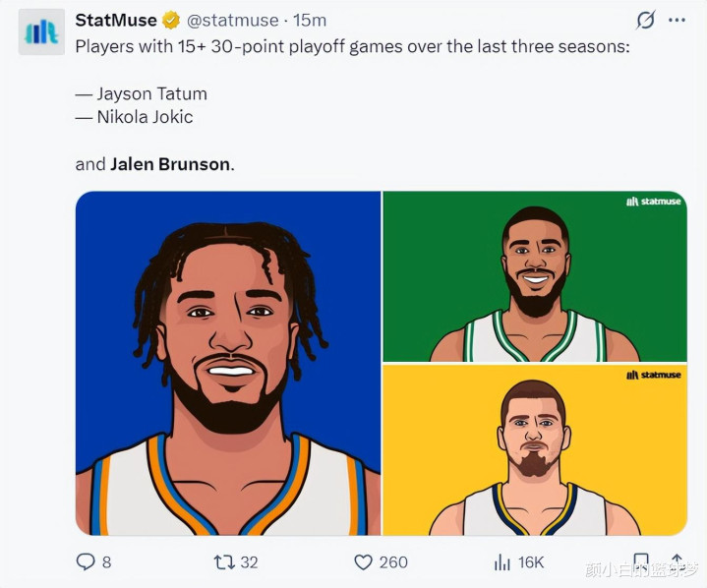Viewport: 707px width, 588px height.
Task: Click the 32 reposts count
Action: tap(249, 561)
